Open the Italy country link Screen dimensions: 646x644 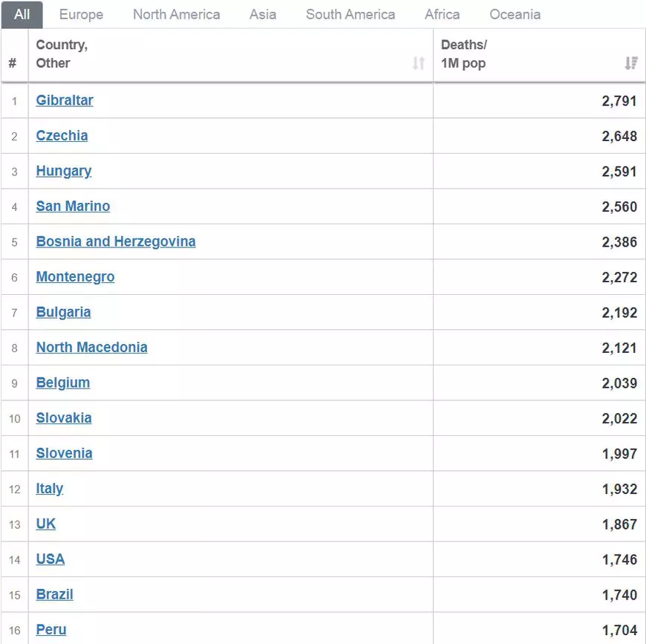(x=49, y=488)
